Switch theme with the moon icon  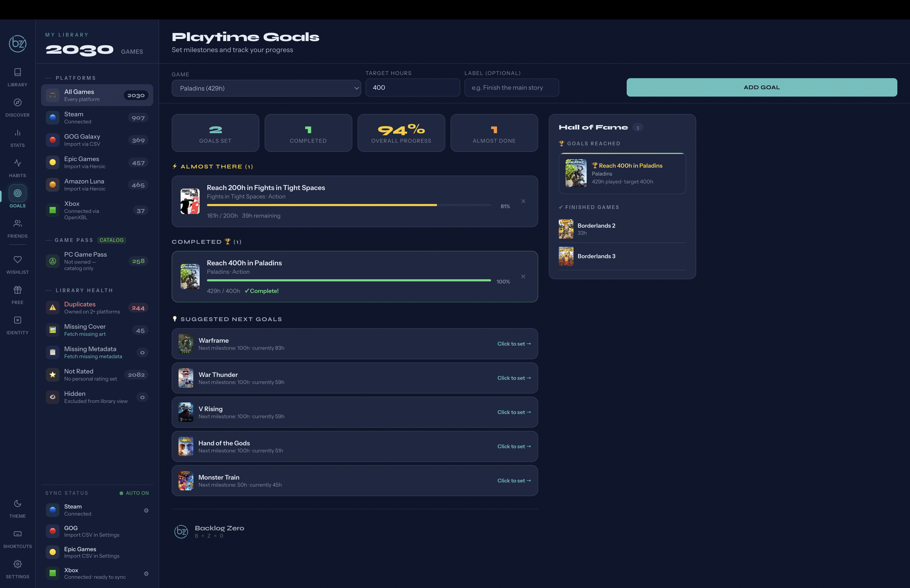[18, 504]
